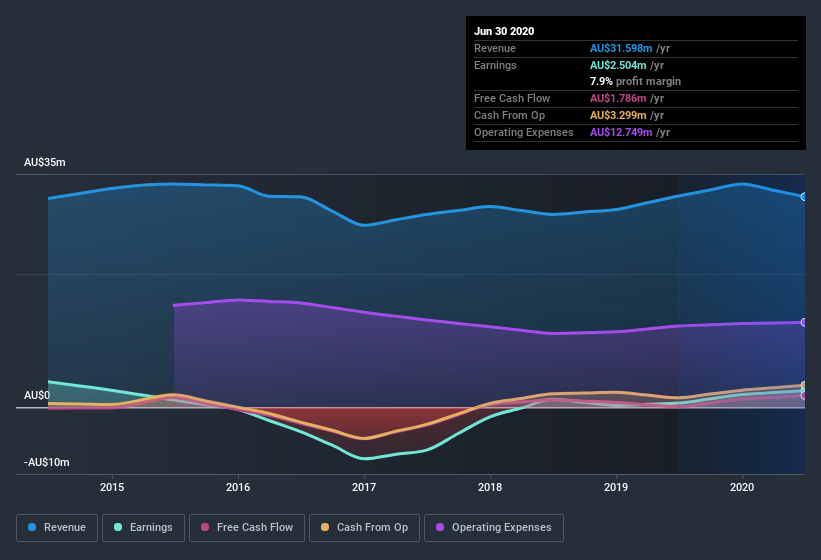Click the 2018 x-axis label
821x560 pixels.
[490, 487]
